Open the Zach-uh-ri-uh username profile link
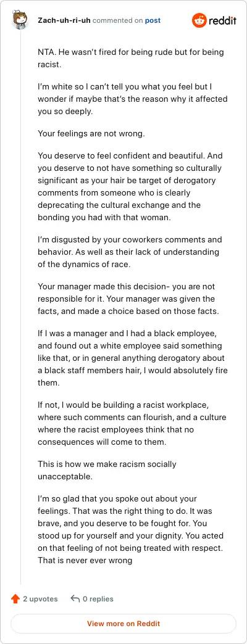Image resolution: width=247 pixels, height=644 pixels. tap(64, 20)
